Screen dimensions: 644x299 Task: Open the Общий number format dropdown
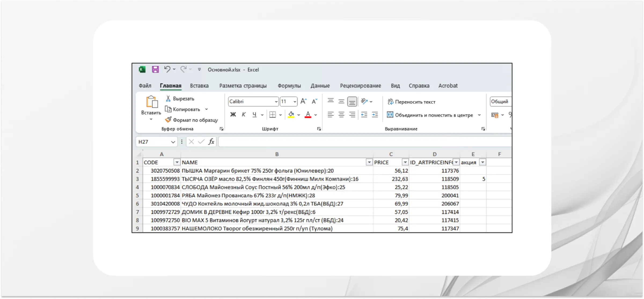coord(501,102)
